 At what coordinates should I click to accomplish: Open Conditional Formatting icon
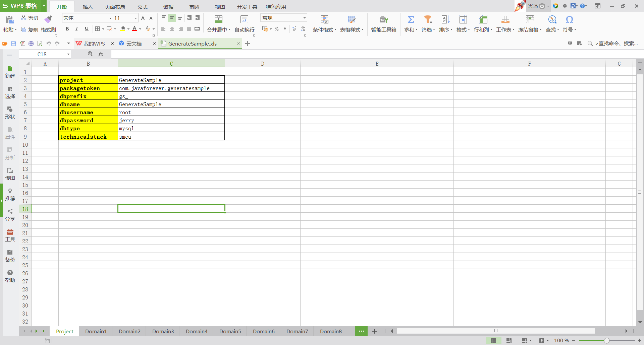(324, 19)
